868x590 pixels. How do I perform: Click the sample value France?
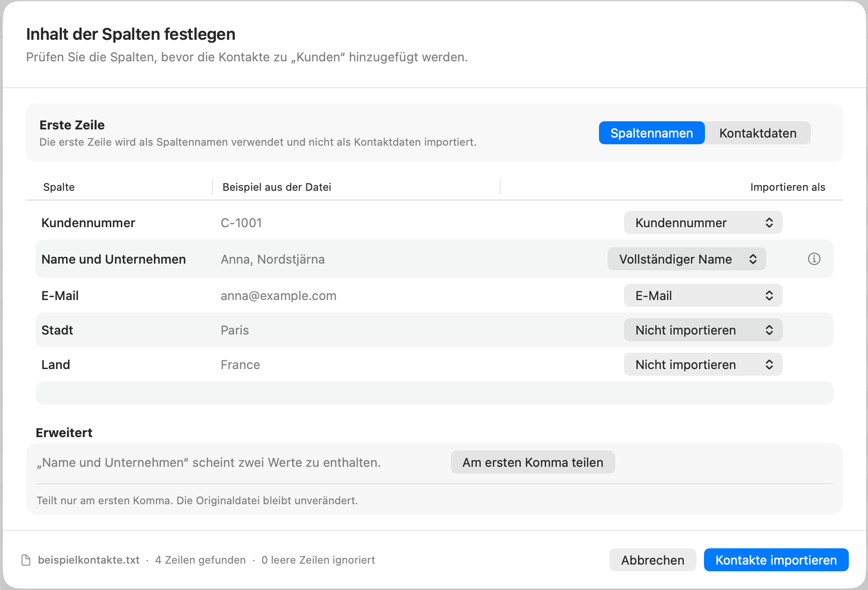240,364
